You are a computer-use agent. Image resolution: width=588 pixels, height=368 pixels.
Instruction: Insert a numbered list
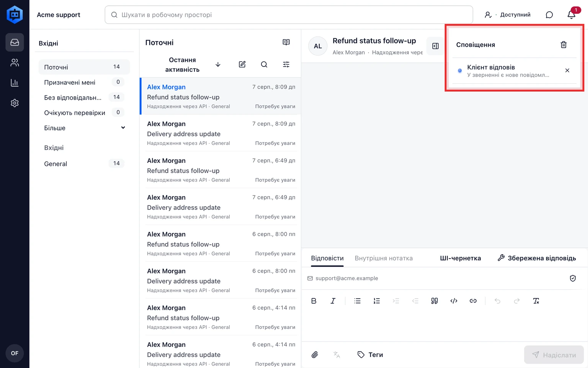377,301
